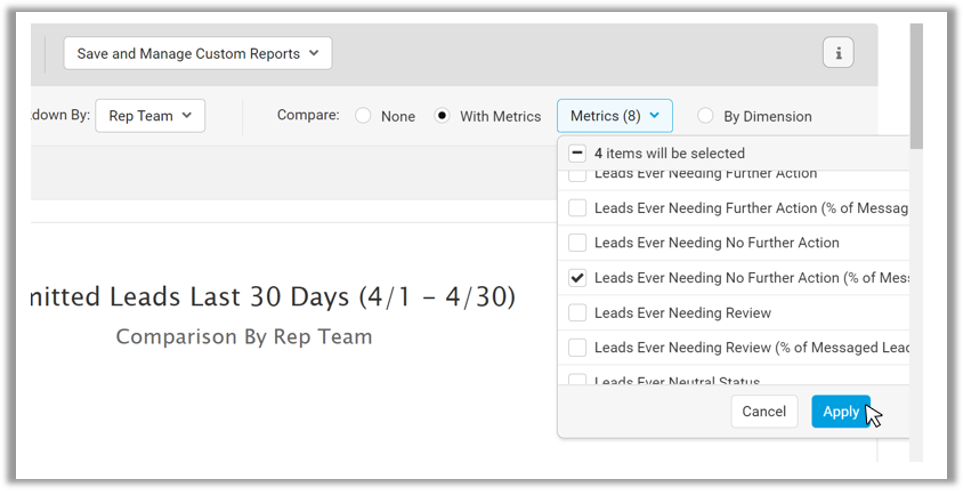Check Leads Ever Needing Further Action (% of Messaged)

(577, 208)
